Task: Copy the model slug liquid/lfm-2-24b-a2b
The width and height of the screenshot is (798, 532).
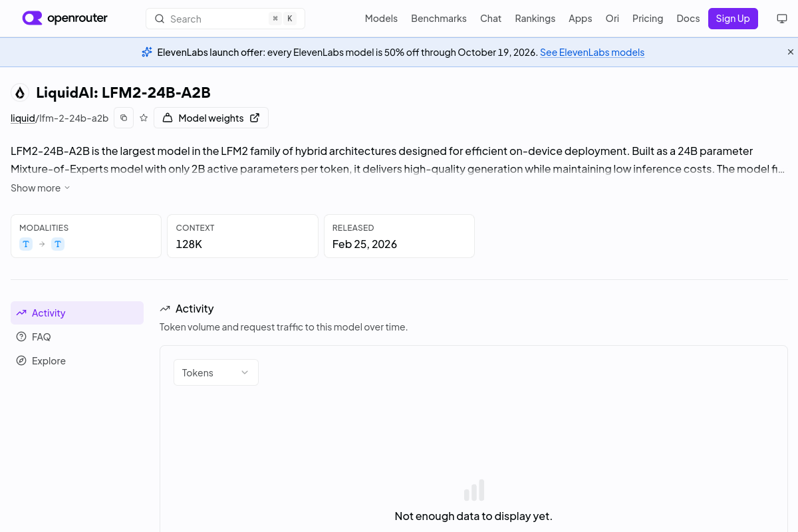Action: pos(124,118)
